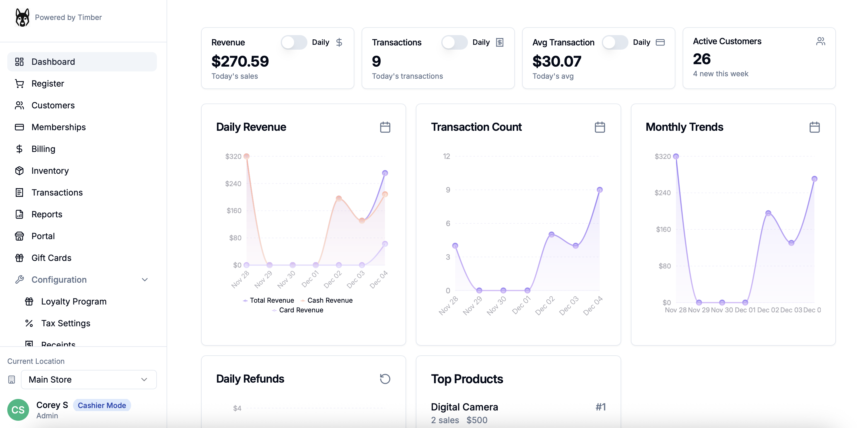Click the users icon on Active Customers card

(821, 41)
